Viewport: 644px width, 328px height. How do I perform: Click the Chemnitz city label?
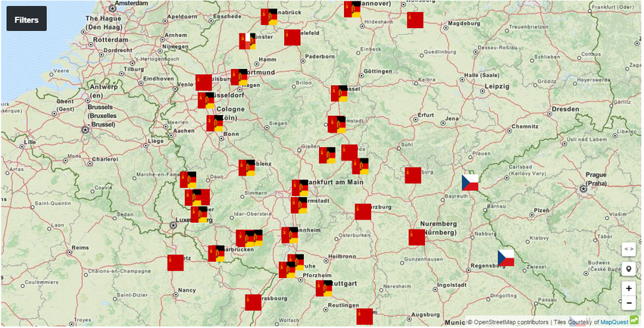(524, 127)
